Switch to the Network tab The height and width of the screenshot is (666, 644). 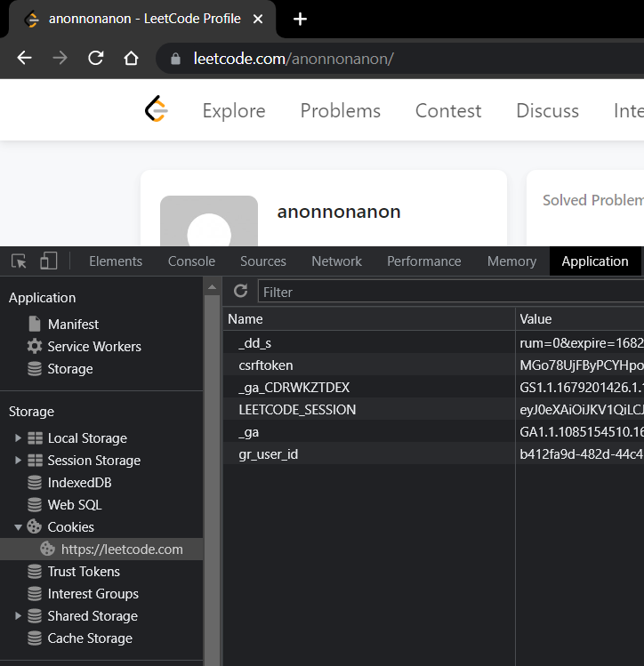click(336, 261)
